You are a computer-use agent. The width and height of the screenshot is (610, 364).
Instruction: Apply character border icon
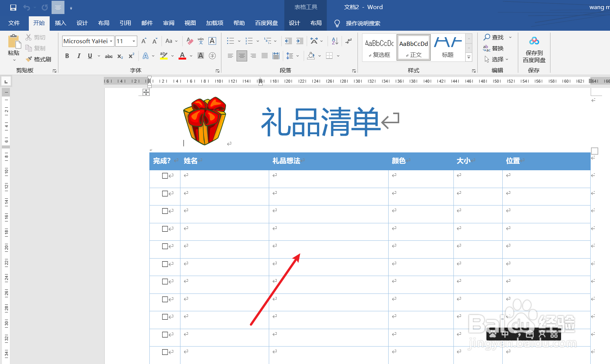click(212, 41)
